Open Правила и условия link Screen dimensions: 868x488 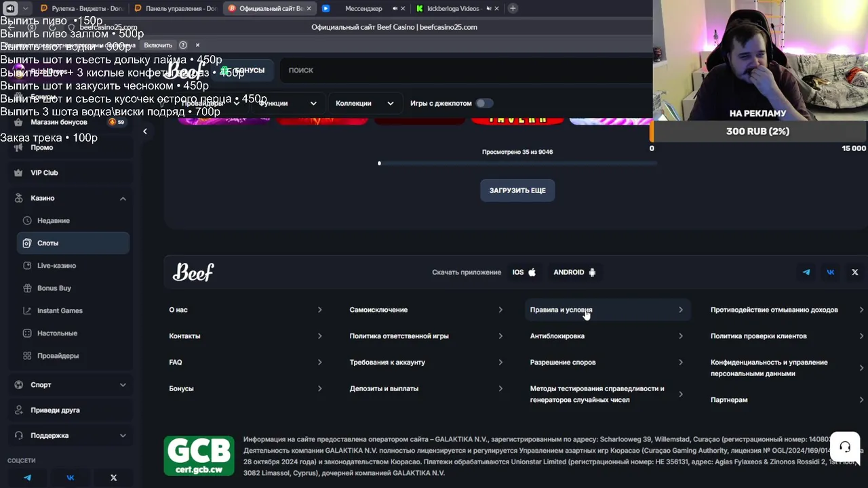(x=607, y=310)
